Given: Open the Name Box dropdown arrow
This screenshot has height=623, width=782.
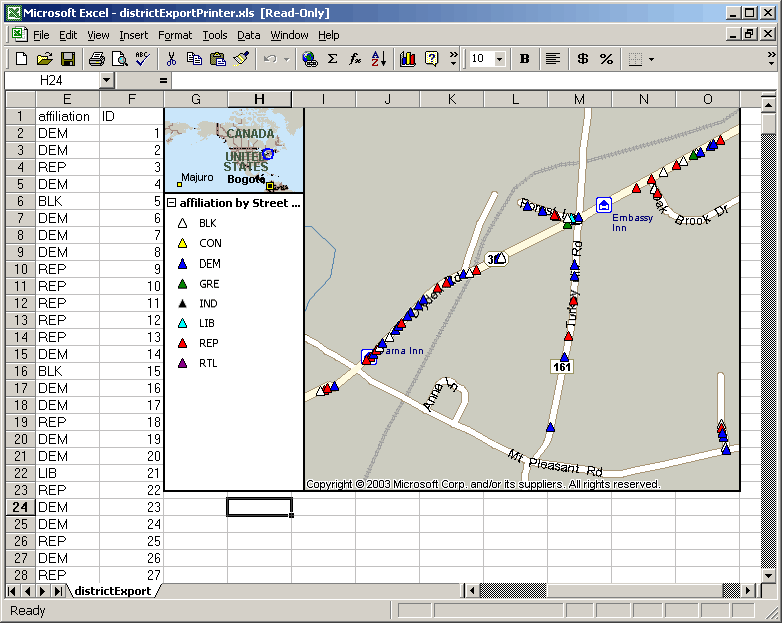Looking at the screenshot, I should (107, 80).
